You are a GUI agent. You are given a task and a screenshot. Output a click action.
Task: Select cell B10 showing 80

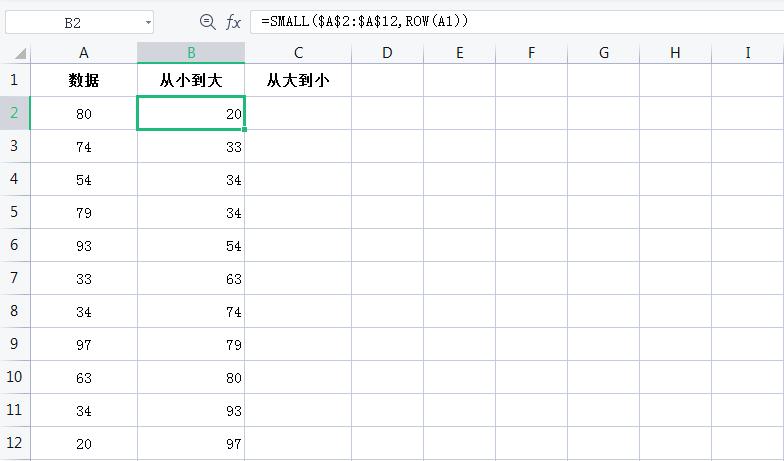pos(191,377)
